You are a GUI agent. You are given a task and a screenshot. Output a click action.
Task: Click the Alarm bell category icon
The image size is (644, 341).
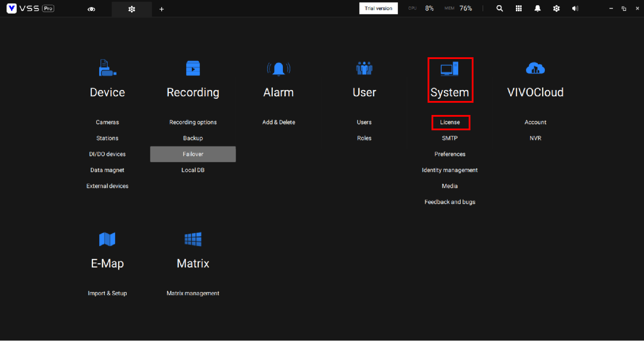click(278, 68)
